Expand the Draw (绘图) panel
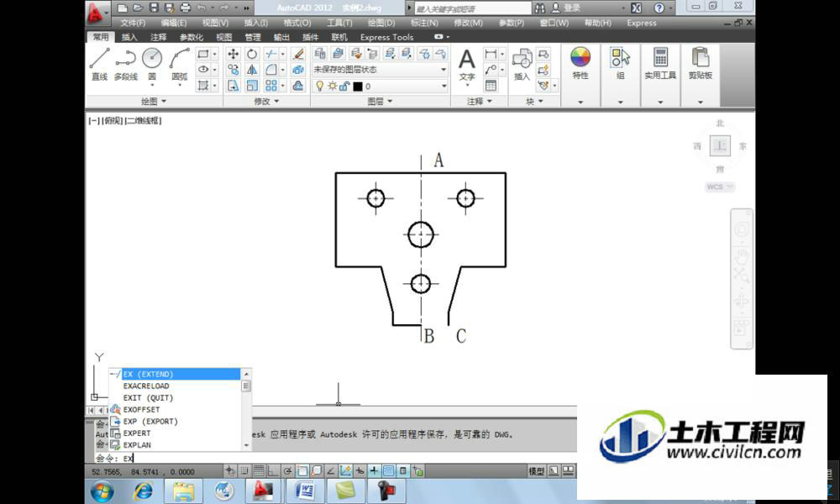840x504 pixels. [155, 102]
